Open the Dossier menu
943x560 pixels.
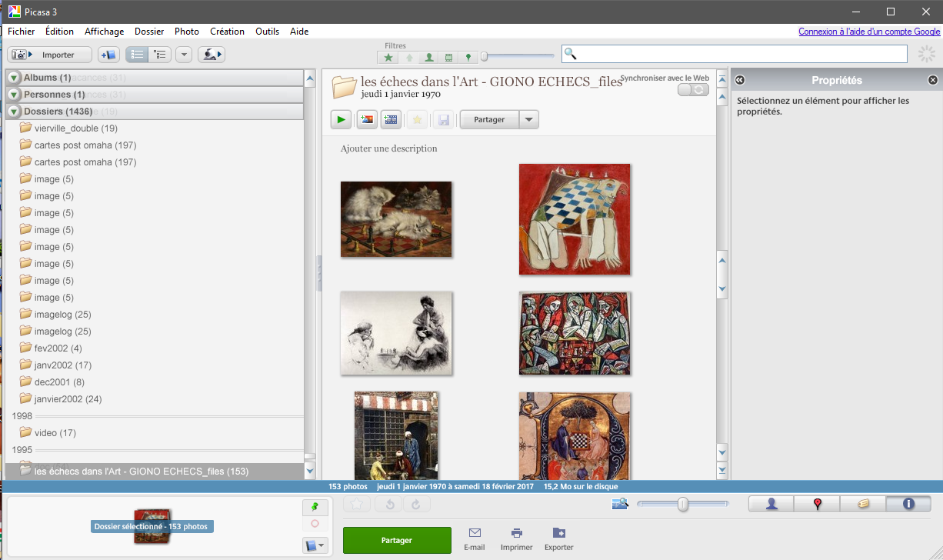[x=149, y=32]
